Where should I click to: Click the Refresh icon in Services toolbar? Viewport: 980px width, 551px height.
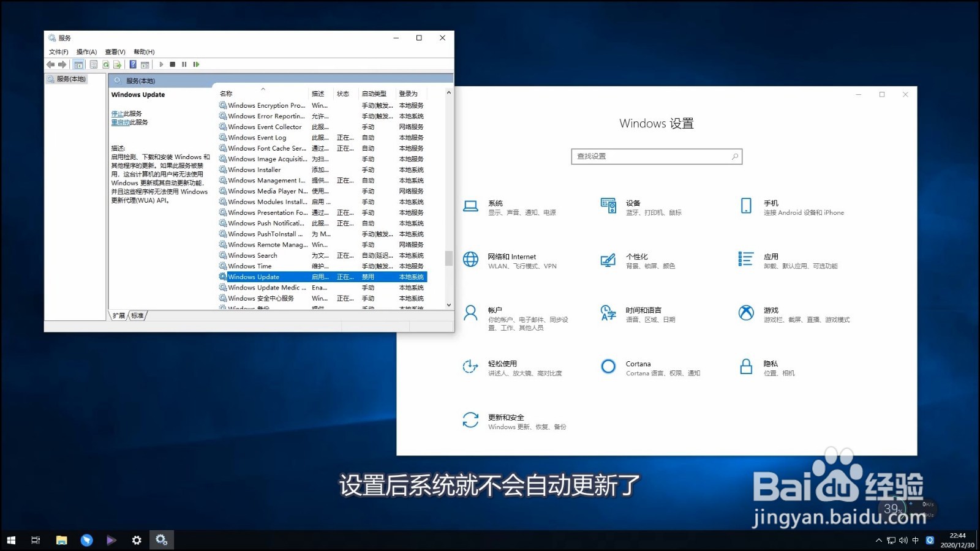106,64
